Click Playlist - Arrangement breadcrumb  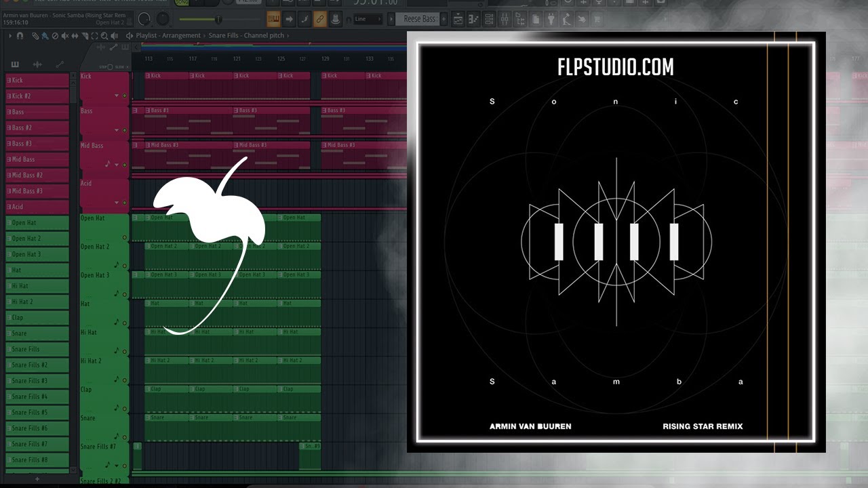[x=168, y=35]
